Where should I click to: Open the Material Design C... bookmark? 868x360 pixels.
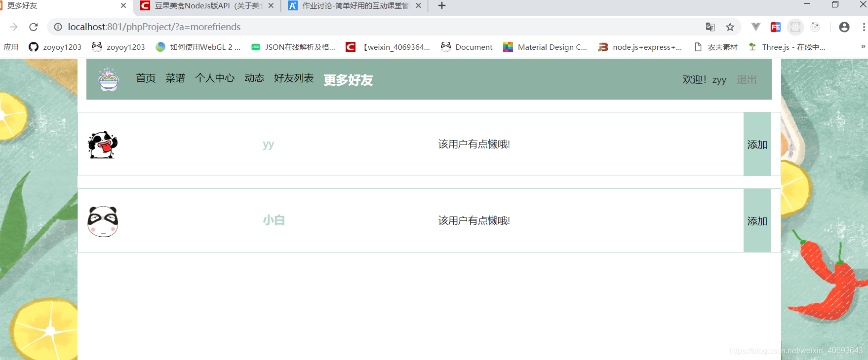click(x=545, y=47)
